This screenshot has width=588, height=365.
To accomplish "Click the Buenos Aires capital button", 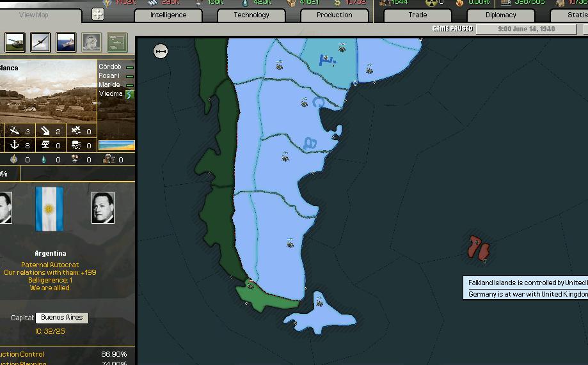I will (61, 318).
